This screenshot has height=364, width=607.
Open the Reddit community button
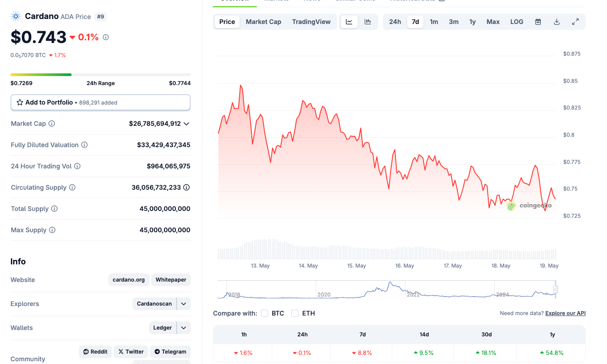pos(96,352)
